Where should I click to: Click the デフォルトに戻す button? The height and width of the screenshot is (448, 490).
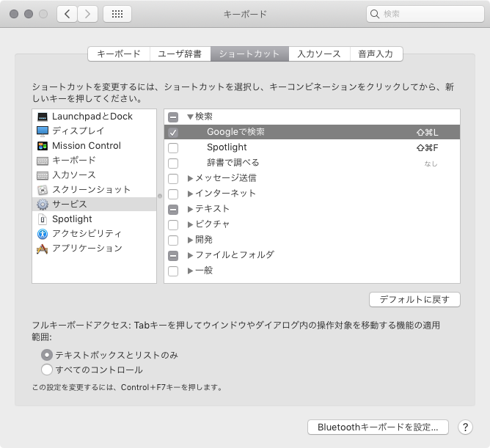(414, 300)
